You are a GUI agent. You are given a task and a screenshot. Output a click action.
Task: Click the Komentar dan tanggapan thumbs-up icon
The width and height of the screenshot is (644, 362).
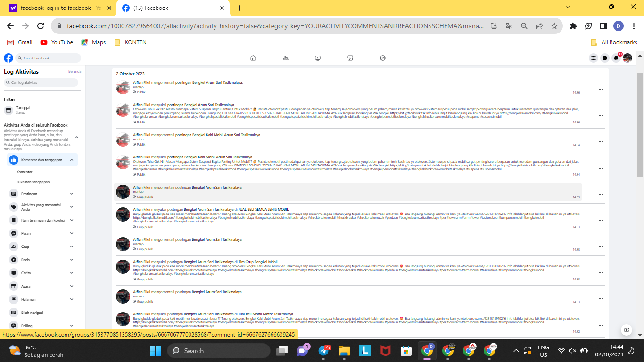tap(14, 160)
